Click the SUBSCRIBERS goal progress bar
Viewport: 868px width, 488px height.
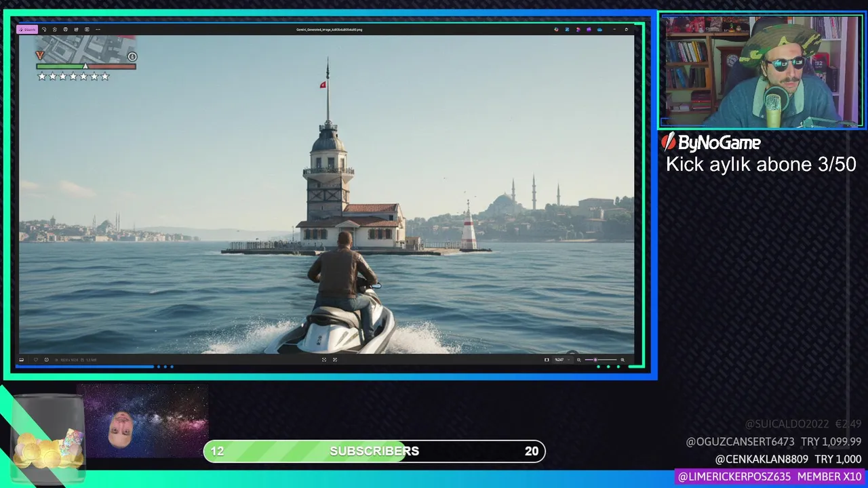point(374,451)
